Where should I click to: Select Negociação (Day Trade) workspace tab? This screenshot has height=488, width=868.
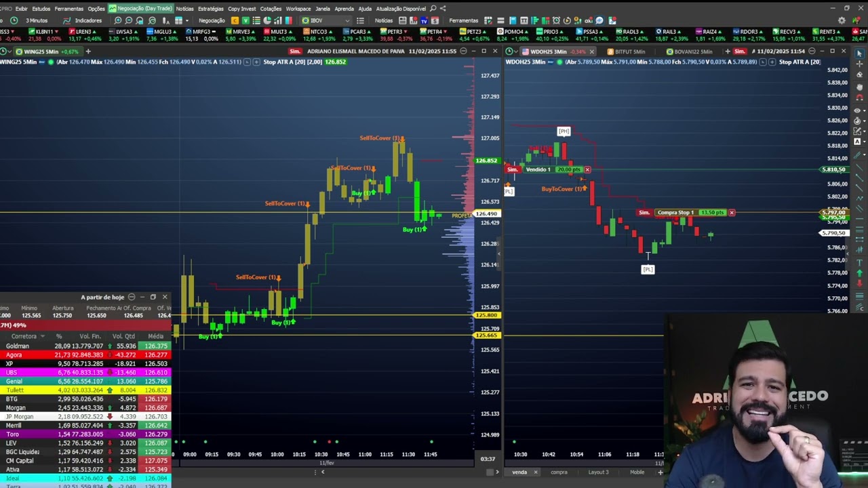point(141,9)
